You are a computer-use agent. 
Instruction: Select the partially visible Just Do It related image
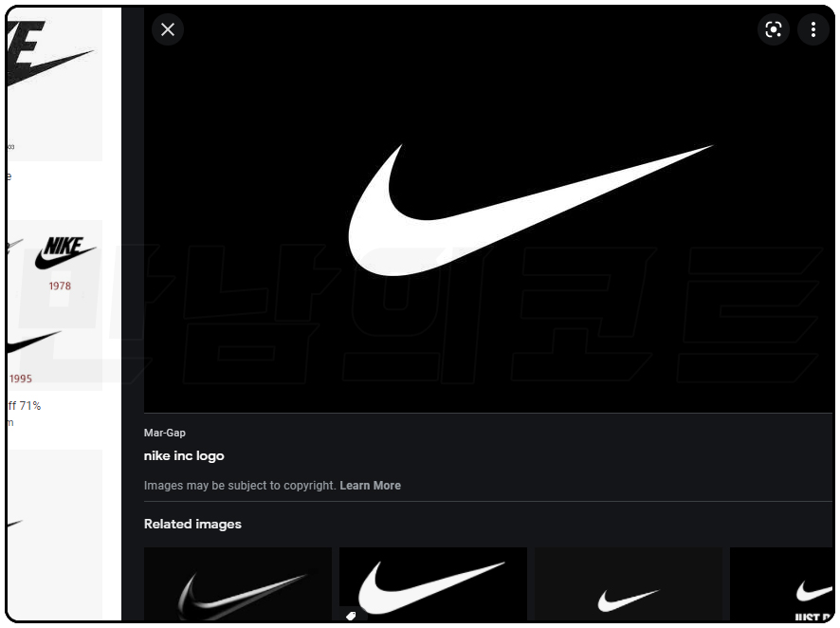point(781,584)
